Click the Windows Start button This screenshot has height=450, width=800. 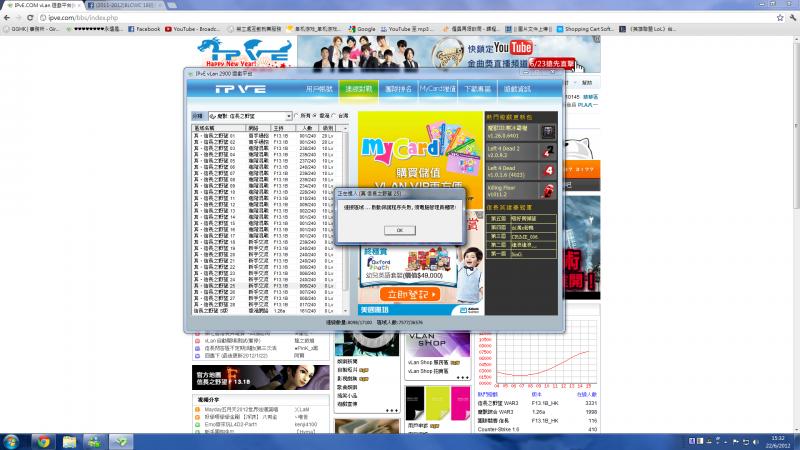tap(11, 441)
